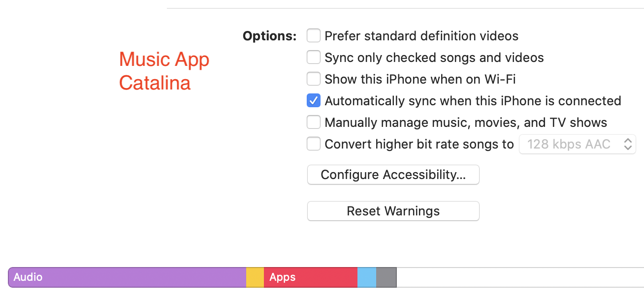Uncheck Automatically sync when this iPhone is connected
Screen dimensions: 644x300
pyautogui.click(x=314, y=101)
